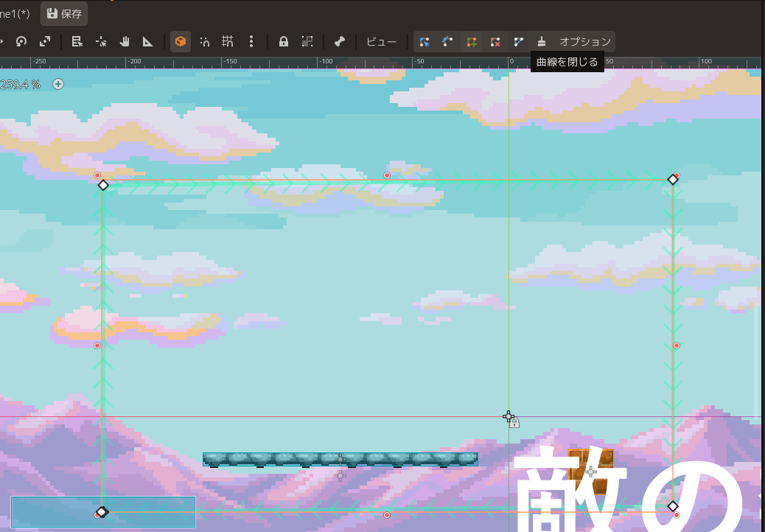Viewport: 765px width, 532px height.
Task: Toggle smart snapping magnet
Action: 204,41
